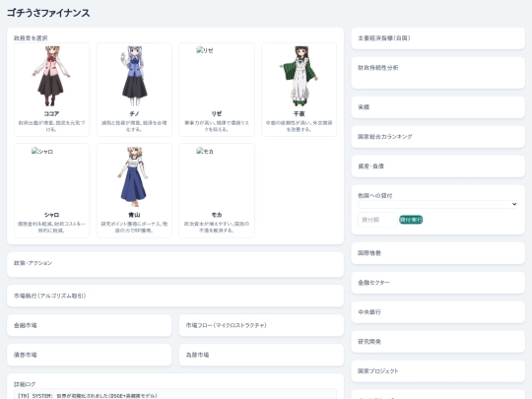Click the 政務官を選択 heading
The image size is (532, 399).
(31, 38)
